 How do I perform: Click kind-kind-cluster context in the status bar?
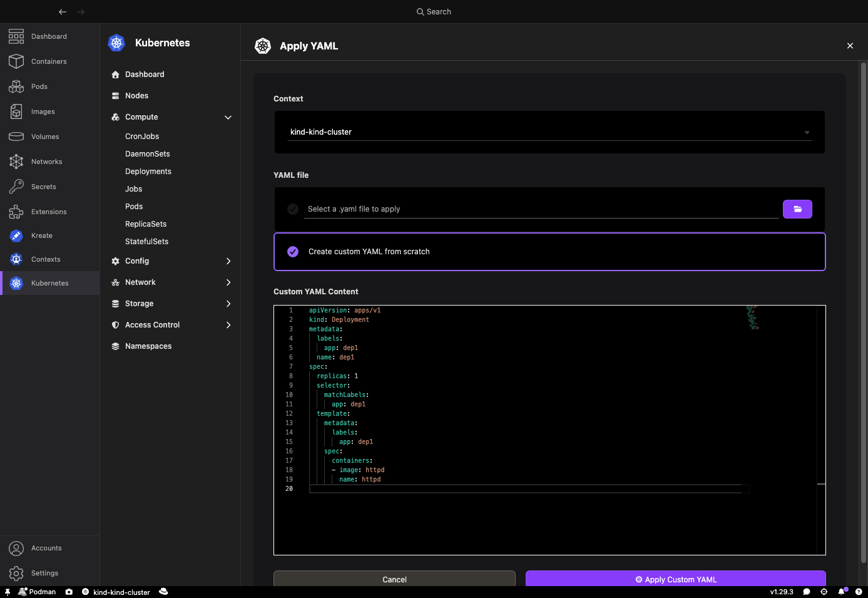click(116, 592)
